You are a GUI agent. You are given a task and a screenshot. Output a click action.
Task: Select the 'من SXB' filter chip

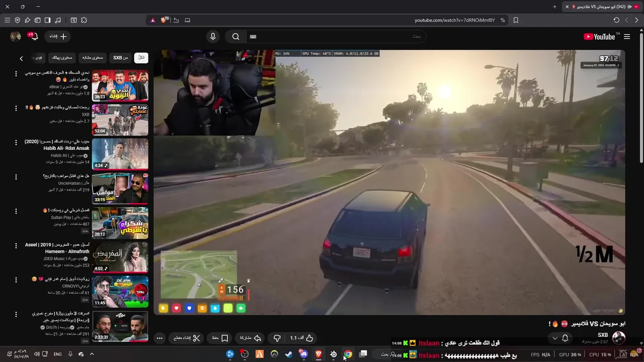pos(120,58)
